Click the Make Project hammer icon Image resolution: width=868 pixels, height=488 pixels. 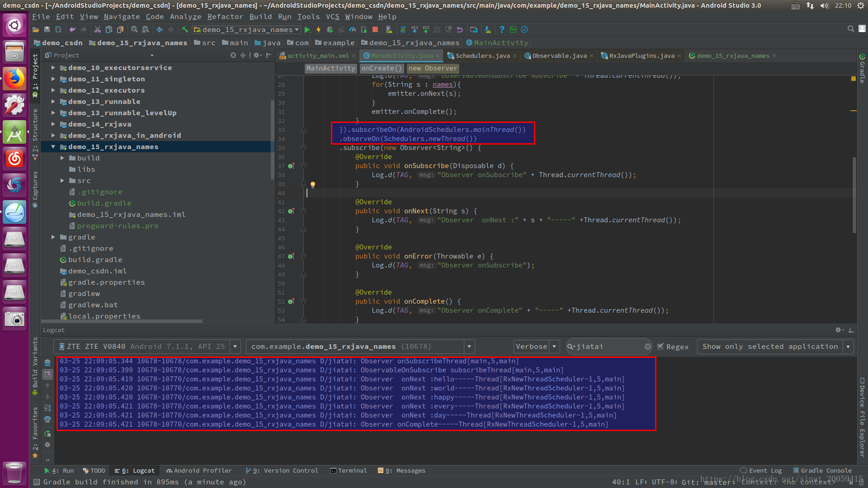pyautogui.click(x=185, y=30)
